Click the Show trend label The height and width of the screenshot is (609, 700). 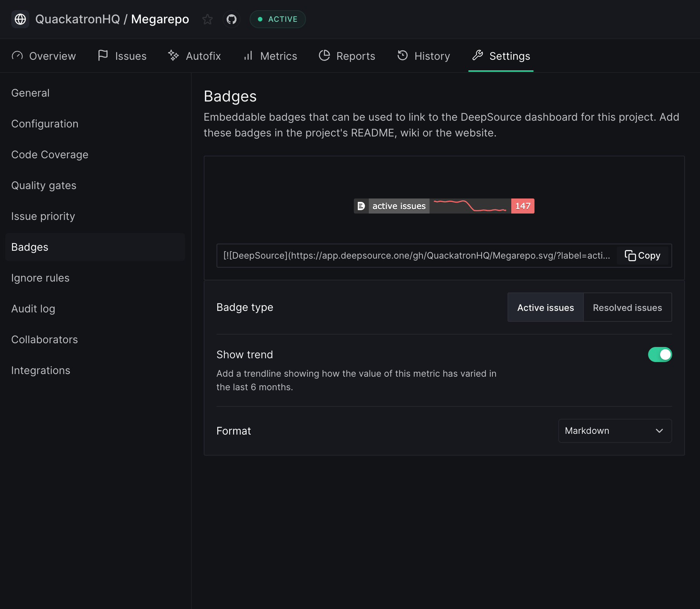245,354
